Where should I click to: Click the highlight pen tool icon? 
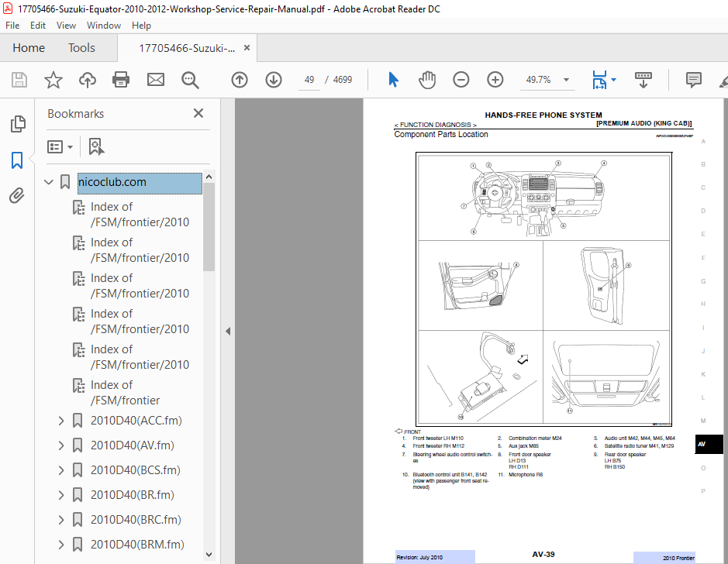pyautogui.click(x=723, y=81)
